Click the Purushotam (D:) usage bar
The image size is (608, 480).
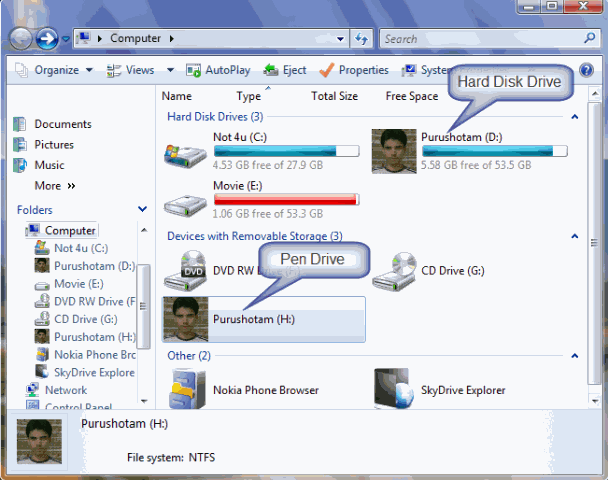(495, 151)
